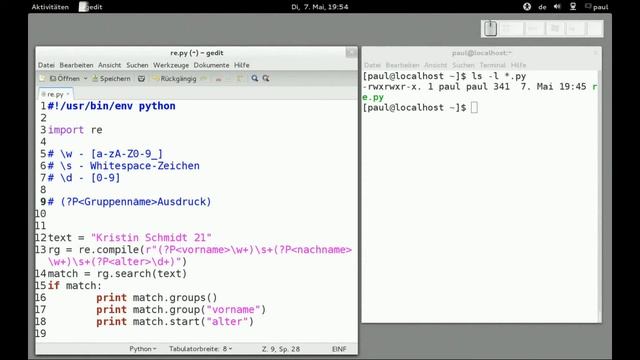Open the accessibility icon in the top bar
640x360 pixels.
527,7
